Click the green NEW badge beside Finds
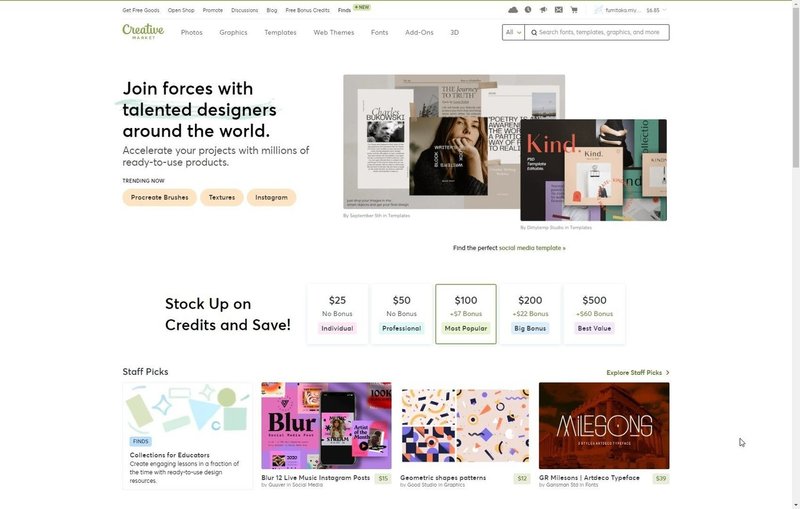 pos(362,7)
